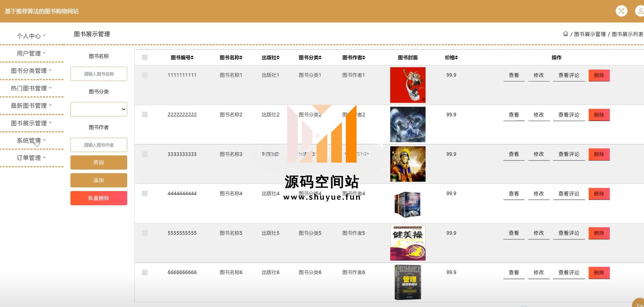
Task: Click 图书展示列表 breadcrumb item
Action: pyautogui.click(x=627, y=34)
